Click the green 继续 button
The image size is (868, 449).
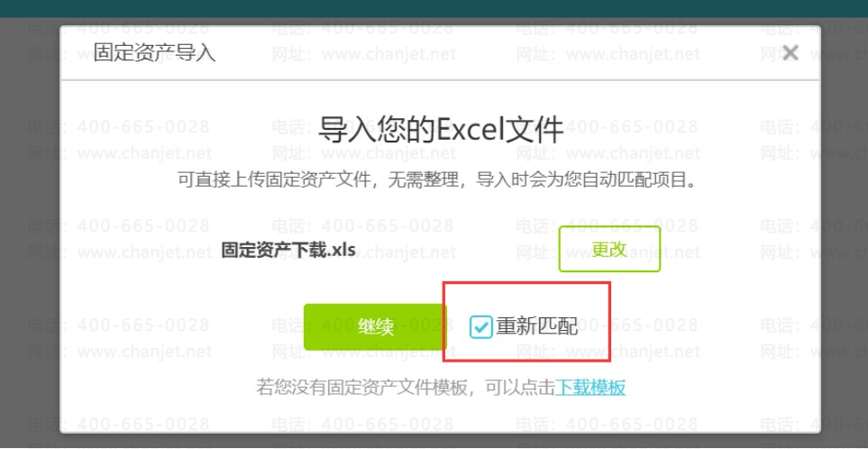coord(375,327)
